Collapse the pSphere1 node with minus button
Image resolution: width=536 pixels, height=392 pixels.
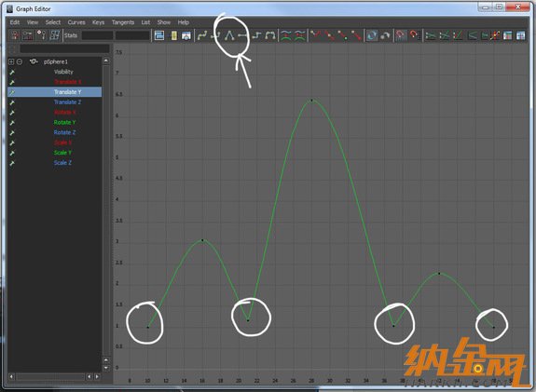coord(20,61)
